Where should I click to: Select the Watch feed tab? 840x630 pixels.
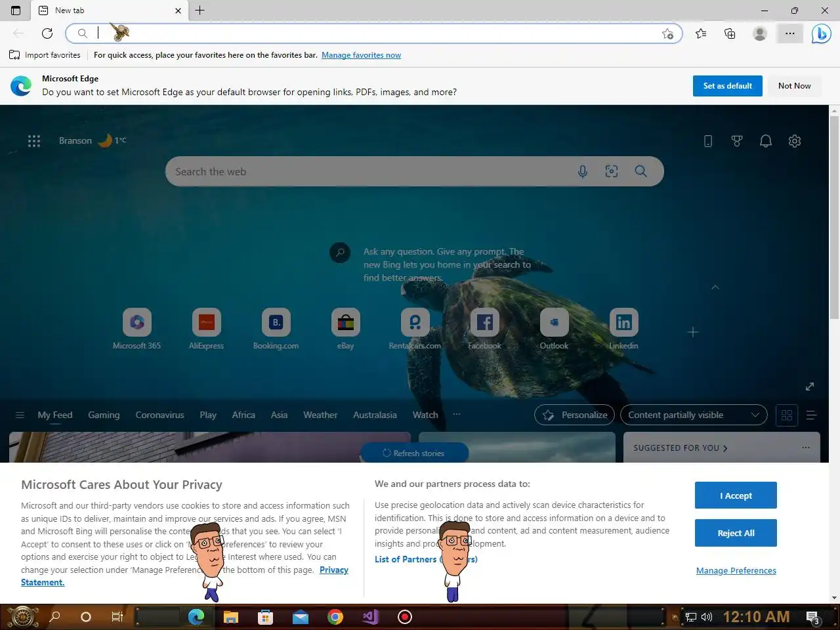tap(425, 415)
